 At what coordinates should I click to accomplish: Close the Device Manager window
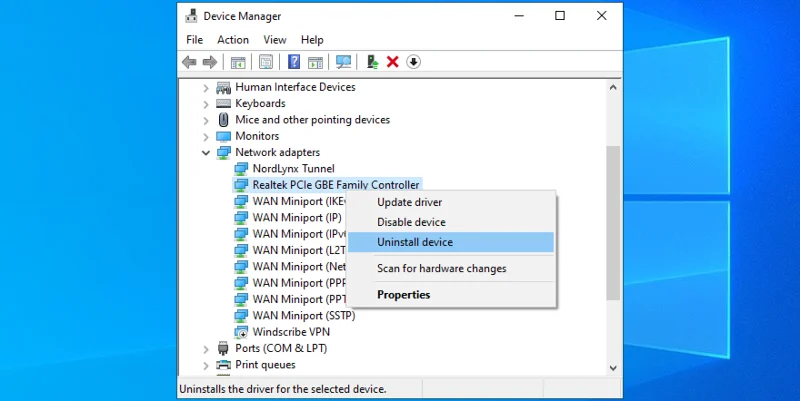click(602, 16)
